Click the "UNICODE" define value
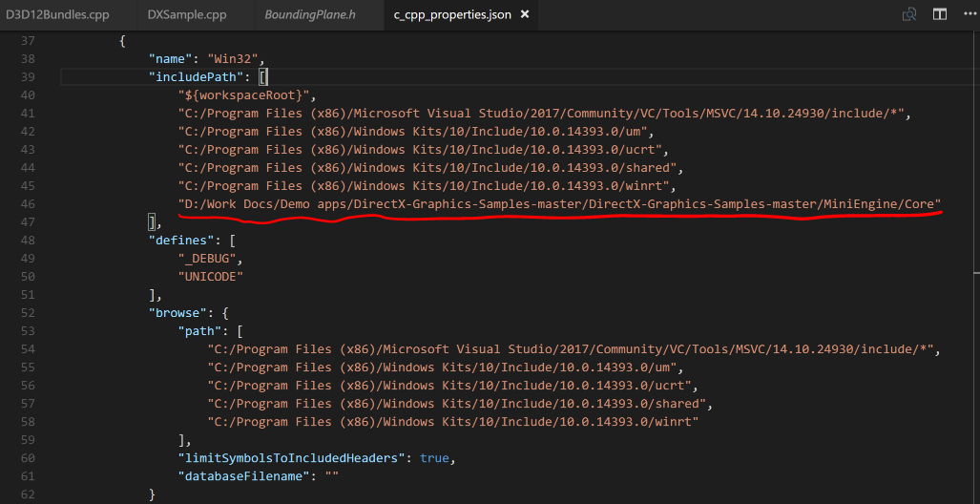This screenshot has width=980, height=504. (x=214, y=277)
